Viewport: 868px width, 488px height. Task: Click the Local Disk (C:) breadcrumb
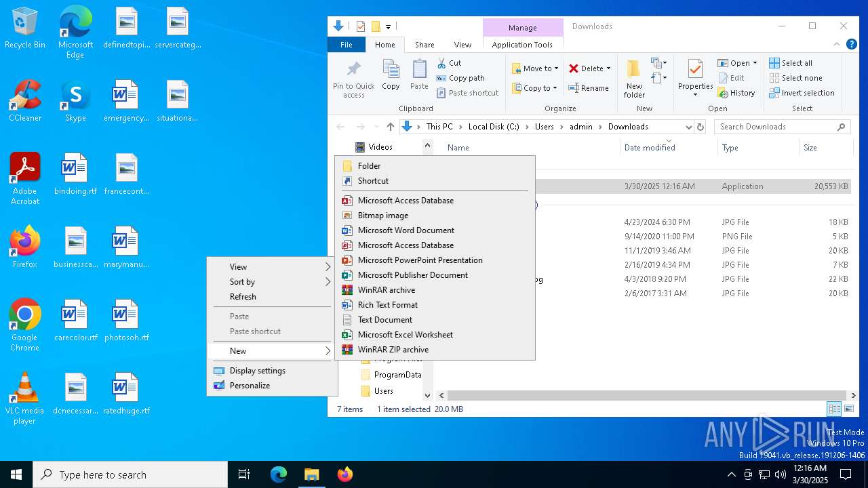[493, 127]
